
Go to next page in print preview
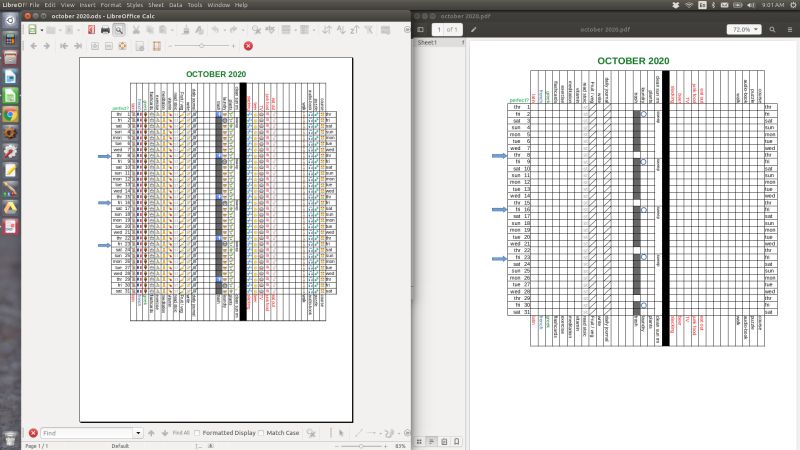(46, 46)
